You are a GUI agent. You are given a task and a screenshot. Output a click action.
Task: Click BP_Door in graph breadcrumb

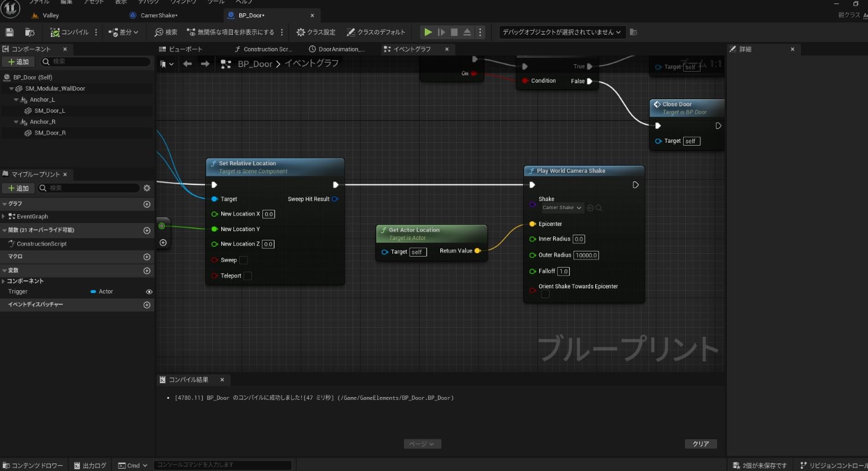click(255, 64)
